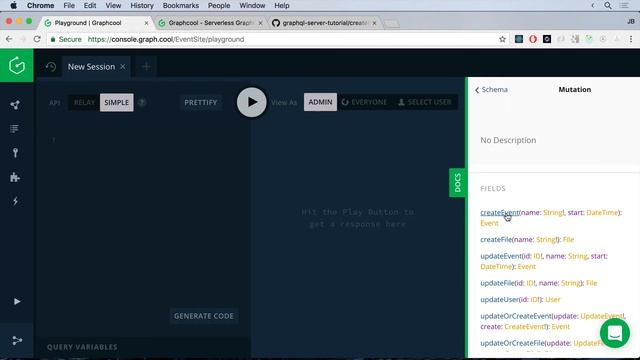Add a new playground session tab
The height and width of the screenshot is (360, 640).
pos(146,67)
